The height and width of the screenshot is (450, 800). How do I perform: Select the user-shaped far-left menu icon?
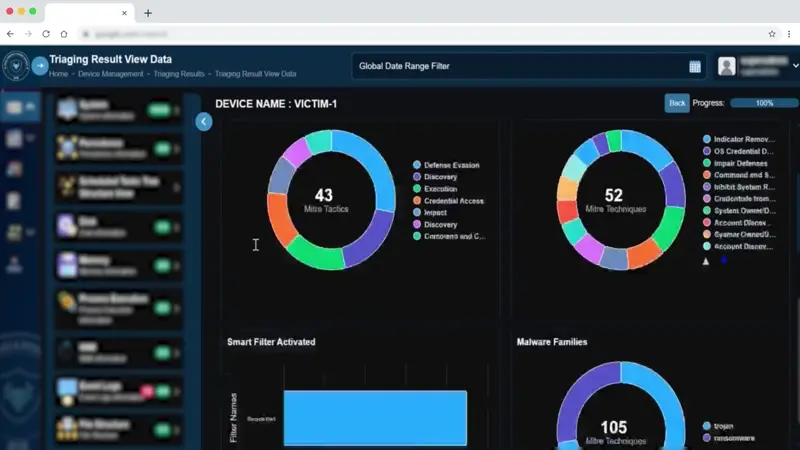click(x=14, y=264)
